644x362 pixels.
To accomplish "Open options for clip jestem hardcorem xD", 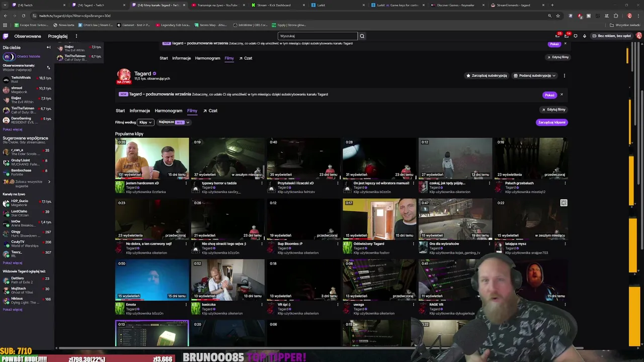I will pyautogui.click(x=186, y=183).
